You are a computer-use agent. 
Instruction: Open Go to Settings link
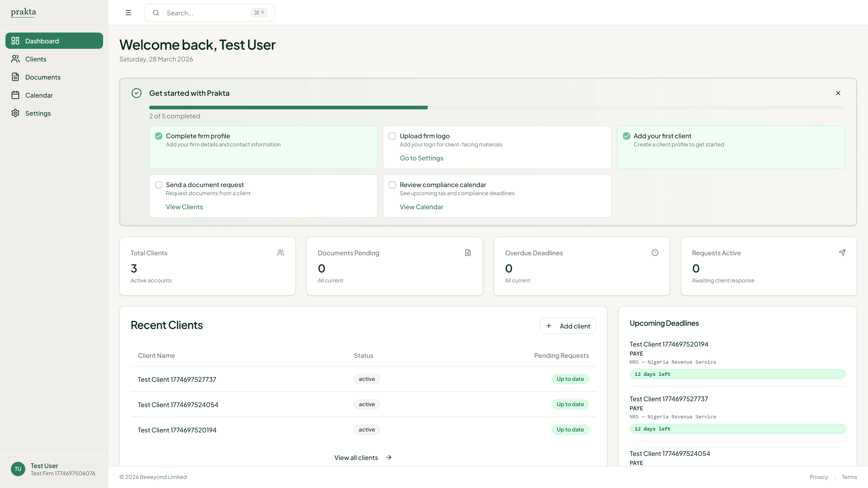pos(421,158)
